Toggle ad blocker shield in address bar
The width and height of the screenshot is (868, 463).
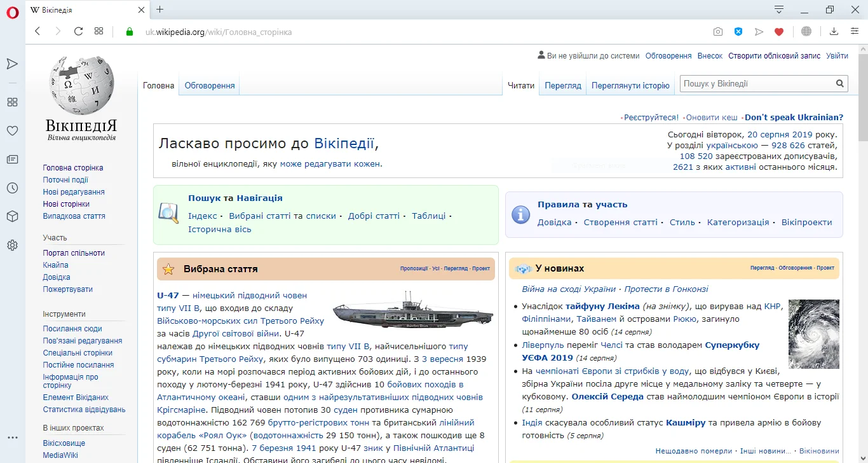pyautogui.click(x=738, y=31)
